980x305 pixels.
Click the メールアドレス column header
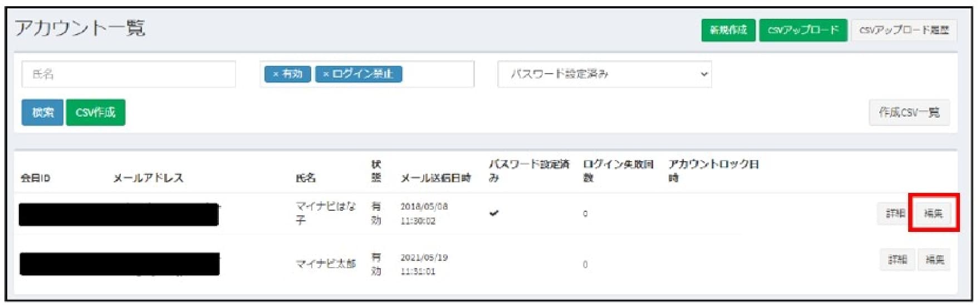tap(148, 178)
